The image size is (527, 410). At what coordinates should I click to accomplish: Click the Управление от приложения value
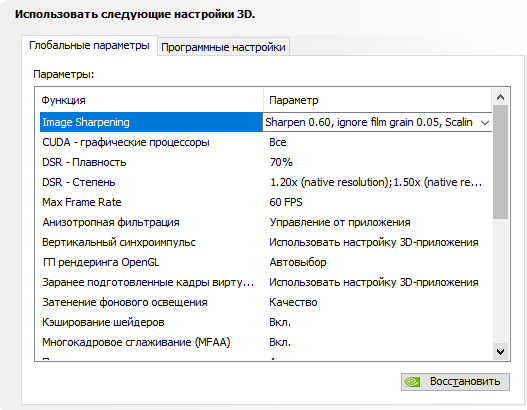[340, 222]
